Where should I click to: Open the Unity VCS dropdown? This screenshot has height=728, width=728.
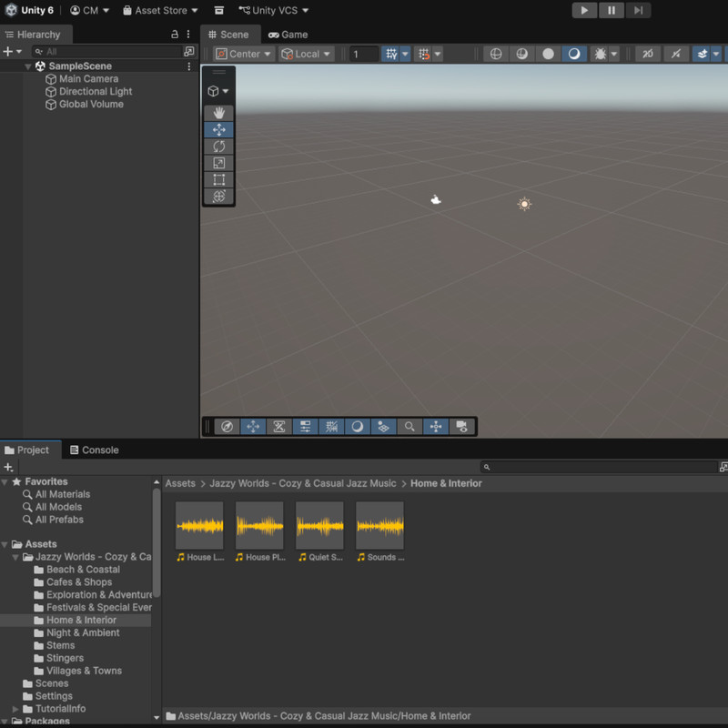point(273,10)
